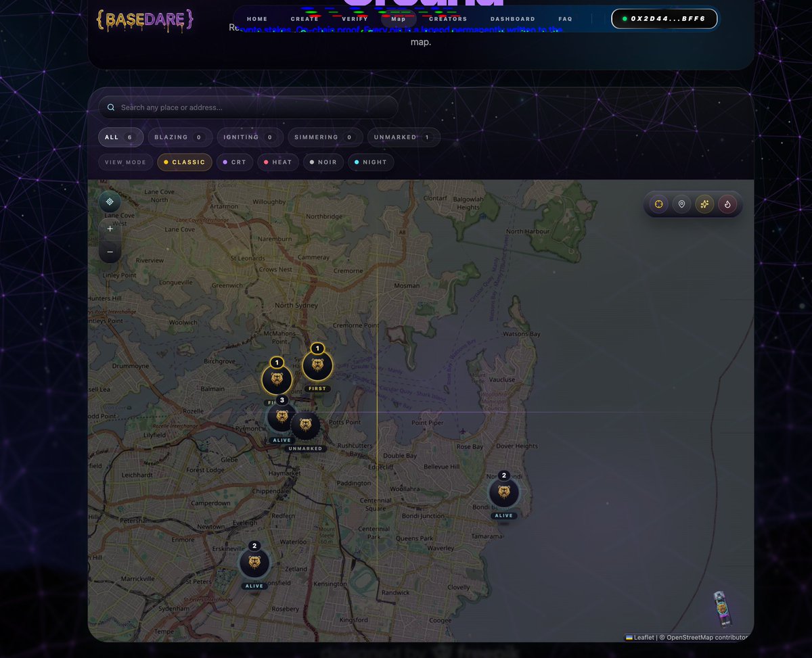812x658 pixels.
Task: Click the spray can icon on map
Action: pyautogui.click(x=722, y=609)
